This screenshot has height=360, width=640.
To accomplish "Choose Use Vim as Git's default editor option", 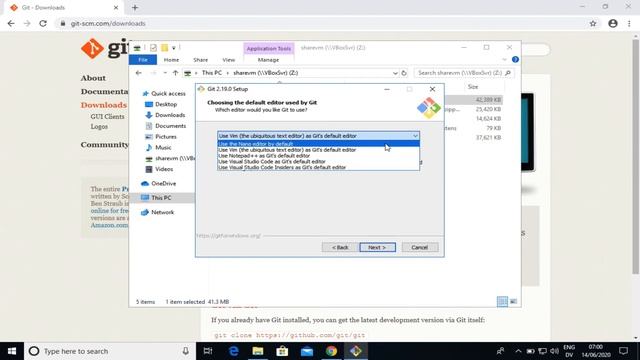I will pyautogui.click(x=318, y=150).
